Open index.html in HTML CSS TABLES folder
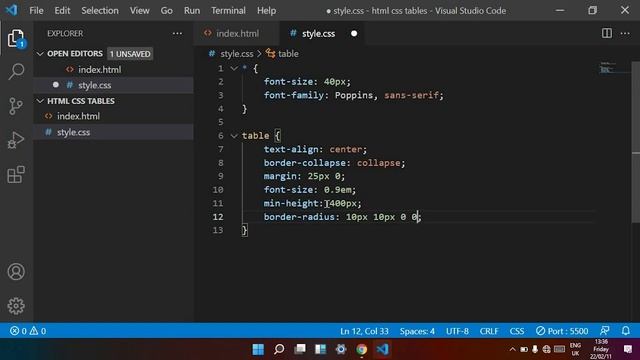This screenshot has width=640, height=360. 113,116
